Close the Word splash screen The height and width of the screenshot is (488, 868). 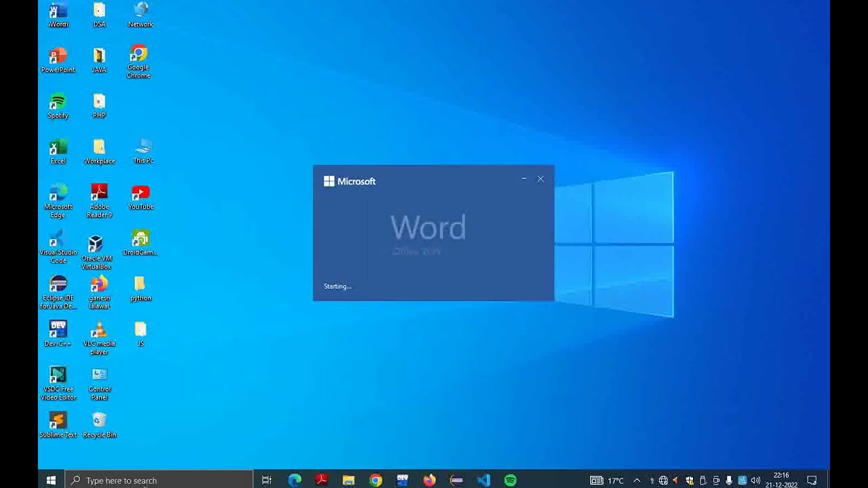tap(540, 179)
